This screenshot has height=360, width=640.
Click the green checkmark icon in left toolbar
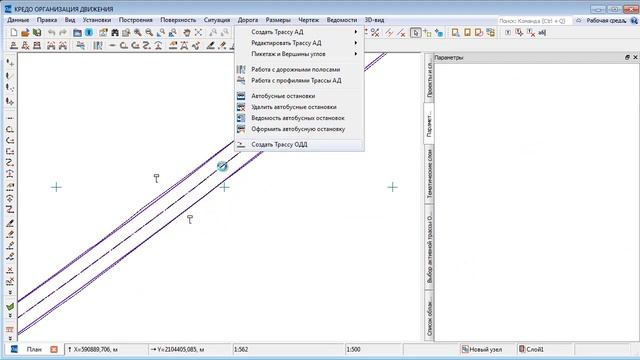tap(10, 306)
